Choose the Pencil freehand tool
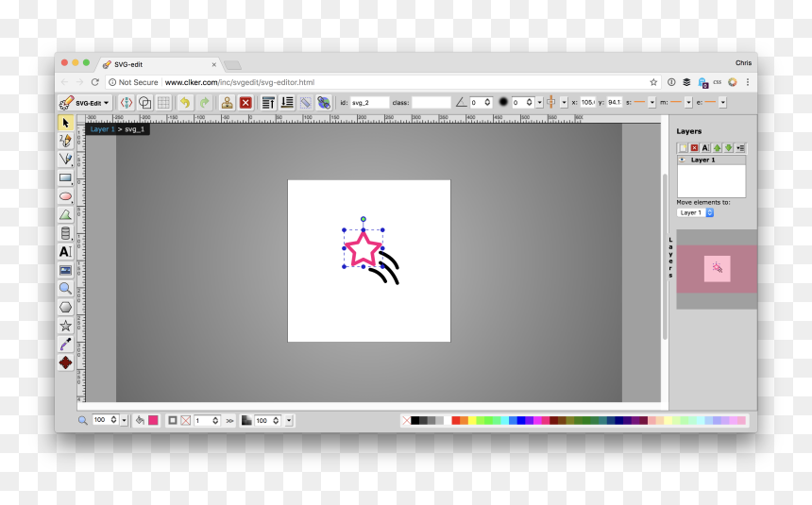 65,141
